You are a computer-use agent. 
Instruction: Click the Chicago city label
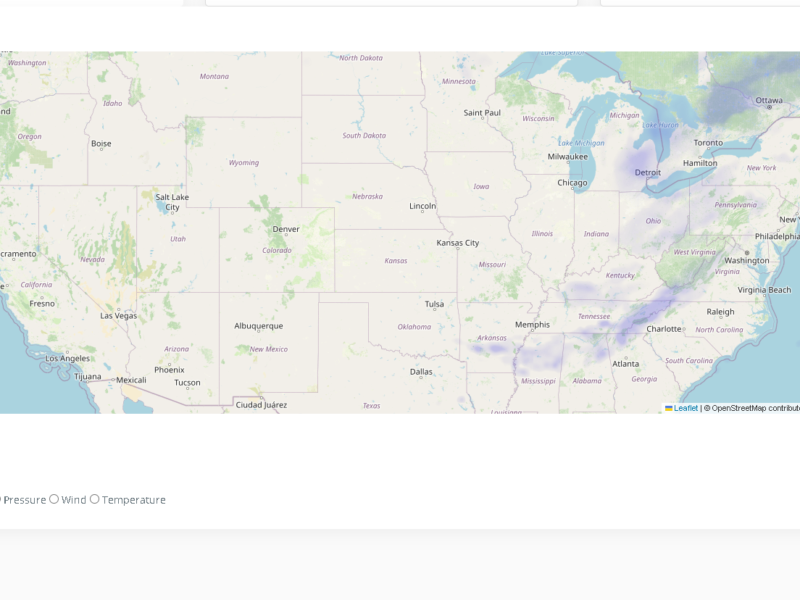572,183
